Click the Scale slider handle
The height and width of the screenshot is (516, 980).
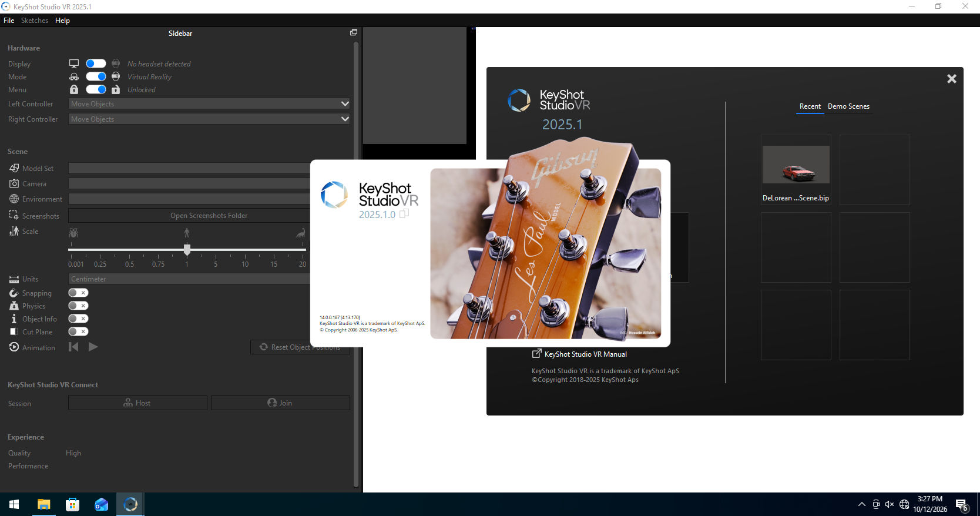coord(187,250)
